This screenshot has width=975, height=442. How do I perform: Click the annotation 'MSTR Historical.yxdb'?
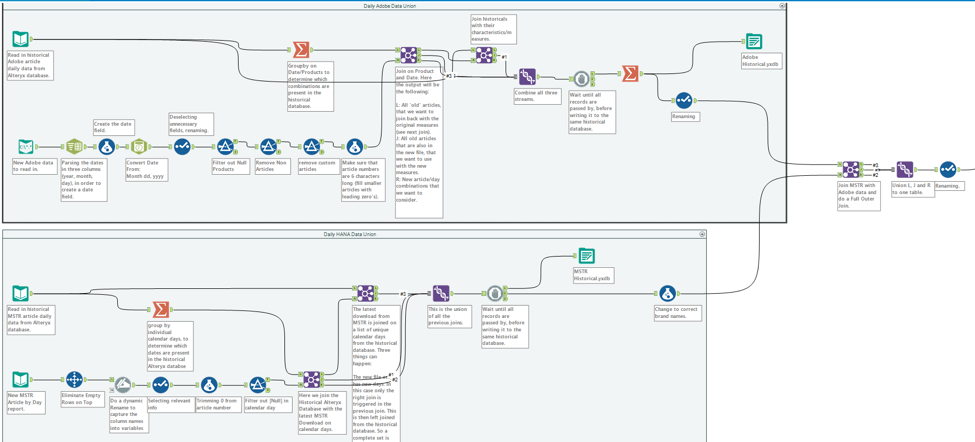click(594, 275)
